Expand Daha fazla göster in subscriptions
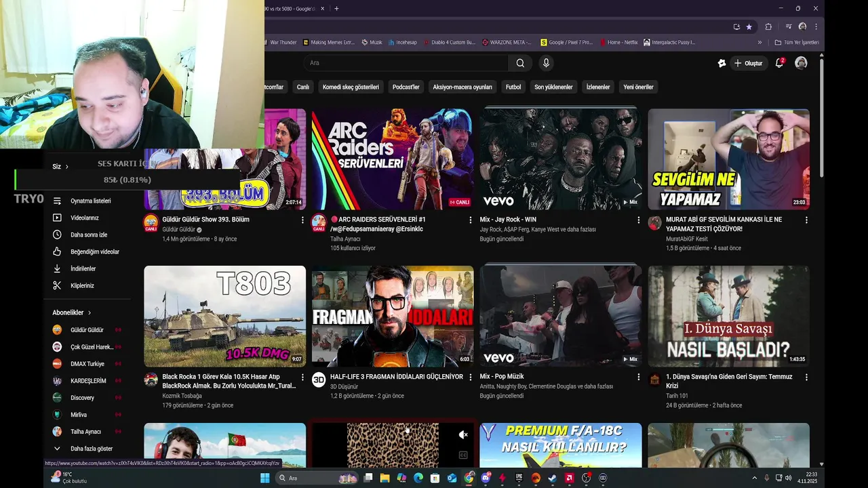The height and width of the screenshot is (488, 868). 85,449
